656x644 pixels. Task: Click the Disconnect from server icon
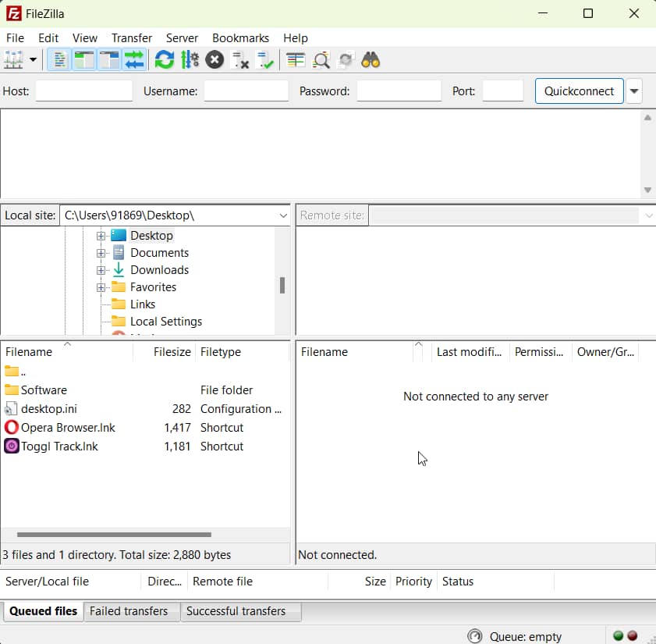click(x=240, y=59)
